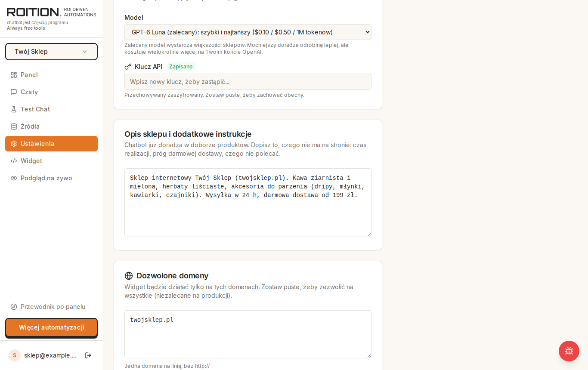
Task: Open the red bug report button
Action: [x=569, y=351]
